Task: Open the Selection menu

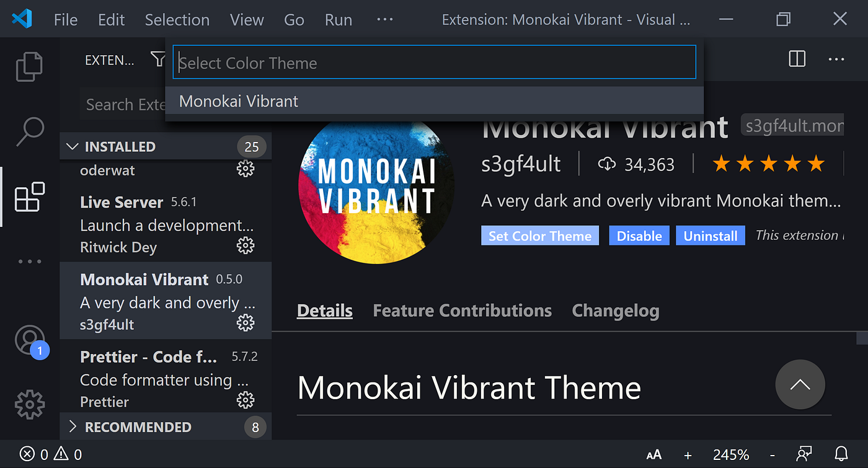Action: pyautogui.click(x=177, y=20)
